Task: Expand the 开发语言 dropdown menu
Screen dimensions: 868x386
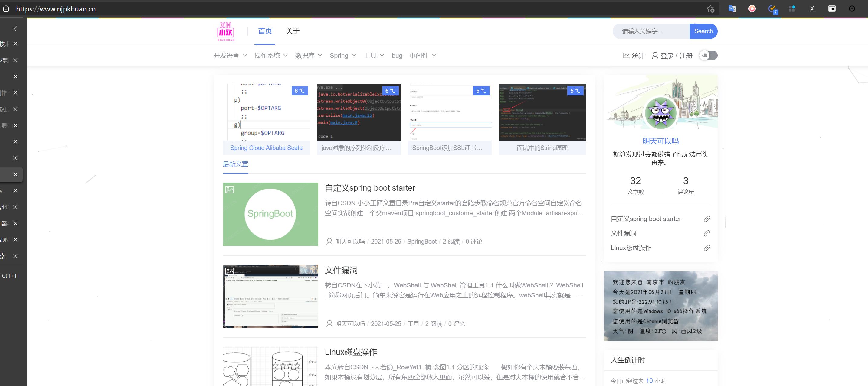Action: tap(230, 56)
